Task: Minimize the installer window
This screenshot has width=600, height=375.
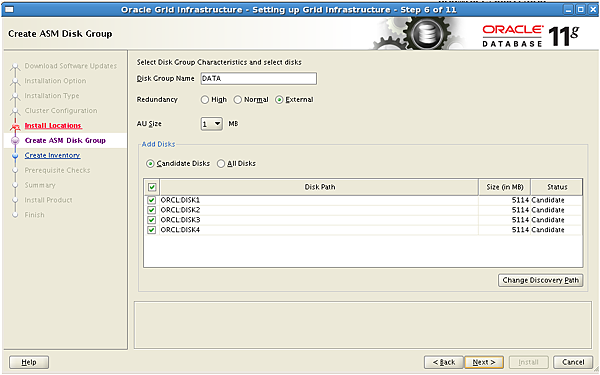Action: tap(569, 10)
